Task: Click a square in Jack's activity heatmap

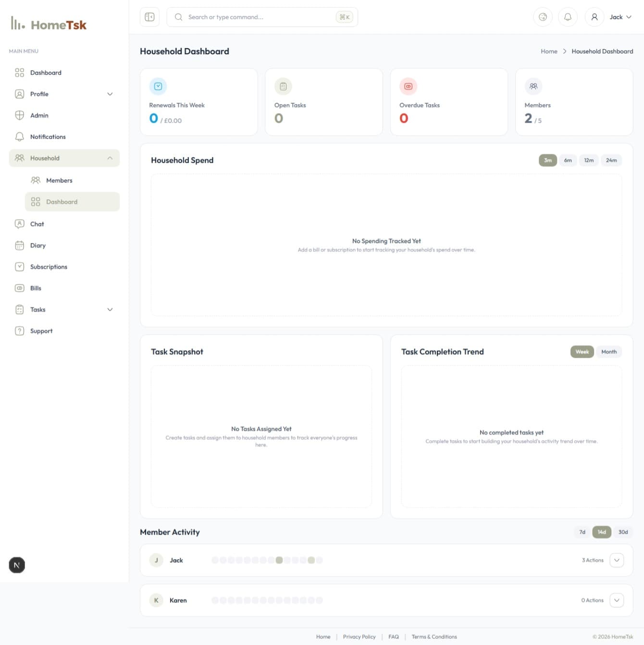Action: click(280, 560)
